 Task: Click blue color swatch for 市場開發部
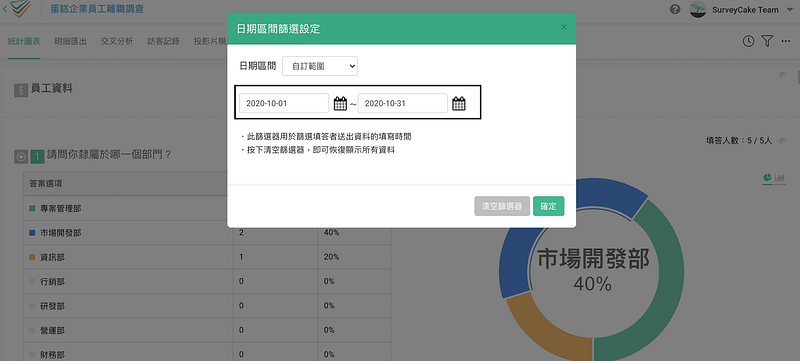tap(32, 233)
